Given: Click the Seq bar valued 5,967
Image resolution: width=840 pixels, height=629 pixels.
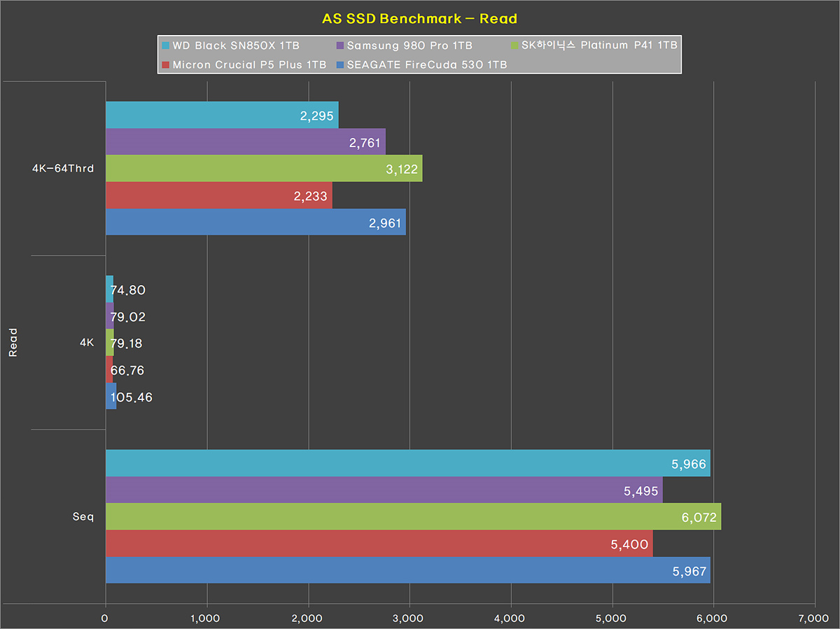Looking at the screenshot, I should click(408, 569).
